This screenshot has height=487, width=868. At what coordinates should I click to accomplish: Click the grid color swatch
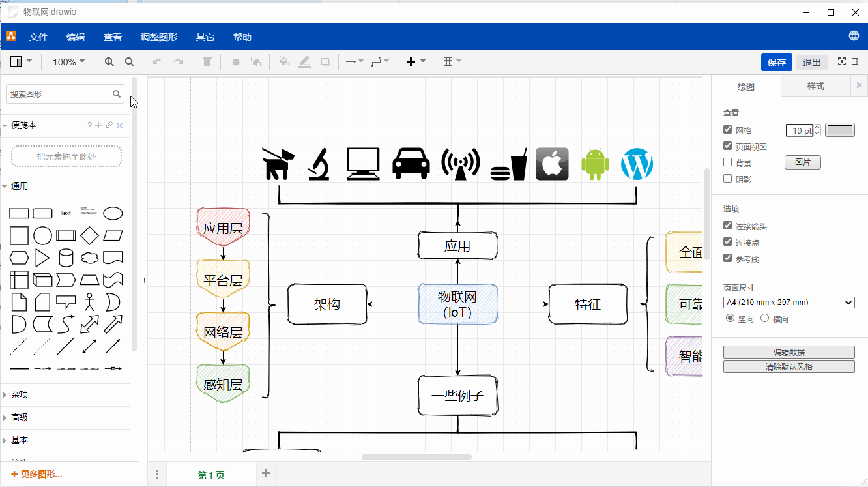(x=839, y=130)
